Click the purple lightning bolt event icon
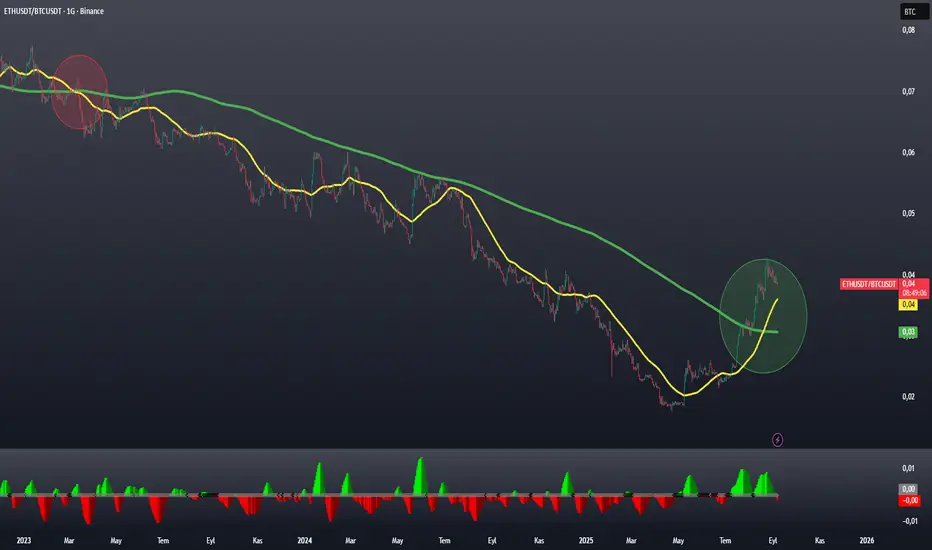Image resolution: width=932 pixels, height=550 pixels. pos(777,440)
